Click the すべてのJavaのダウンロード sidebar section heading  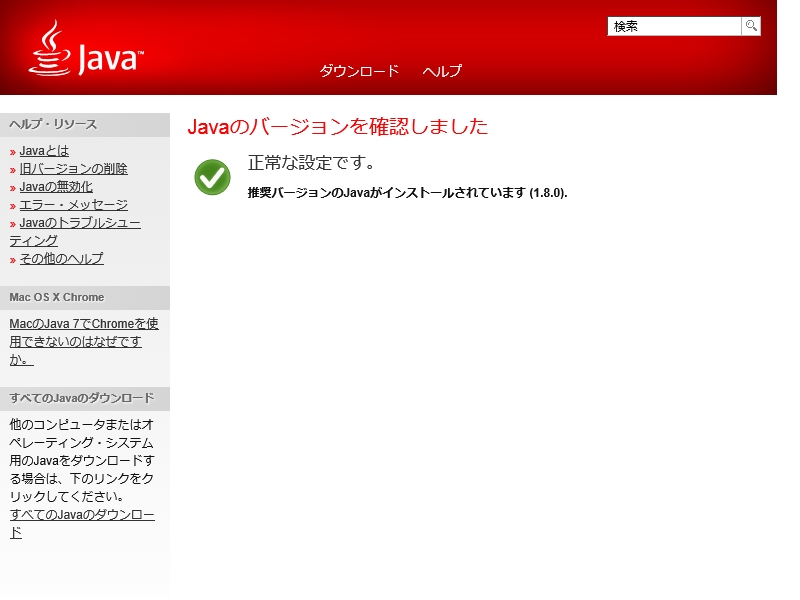pos(82,398)
